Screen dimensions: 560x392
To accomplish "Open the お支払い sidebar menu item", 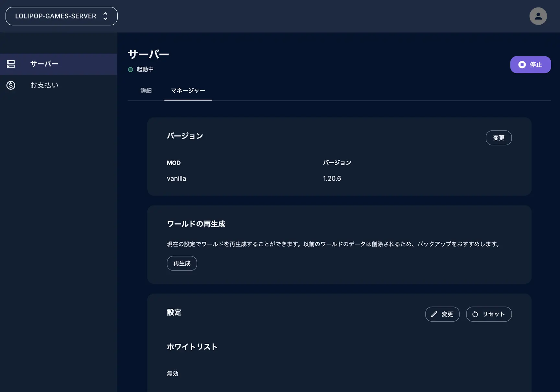I will 58,85.
